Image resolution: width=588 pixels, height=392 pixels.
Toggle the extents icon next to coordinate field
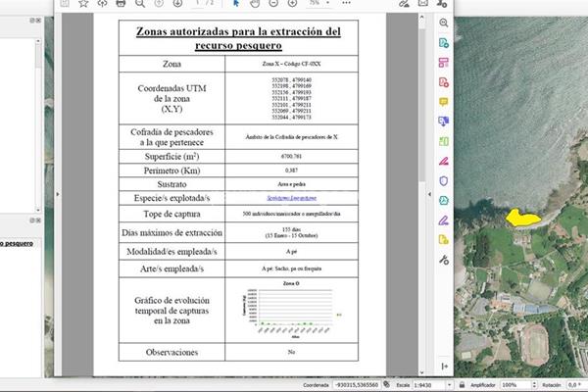[387, 385]
